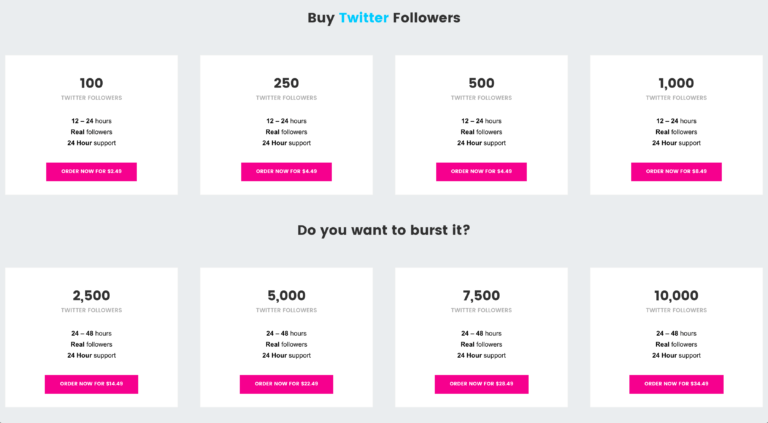Click the "Do you want to burst it?" heading
This screenshot has width=768, height=423.
pos(384,230)
